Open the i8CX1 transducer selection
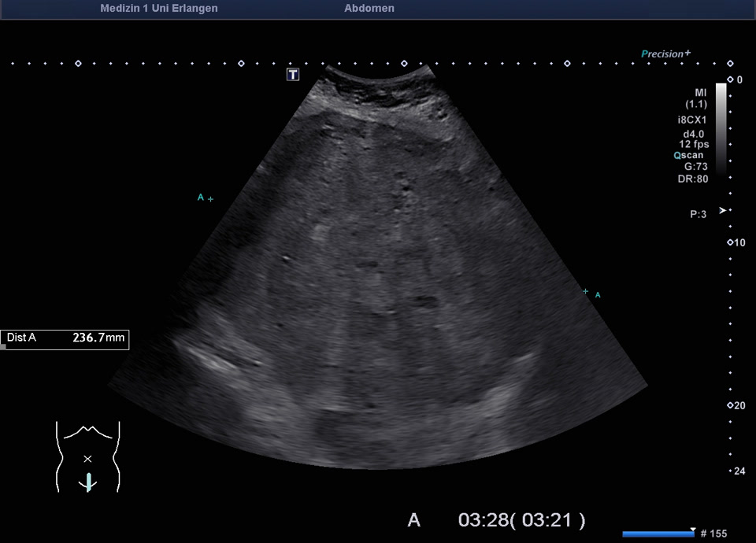Screen dimensions: 756x543 pos(692,120)
